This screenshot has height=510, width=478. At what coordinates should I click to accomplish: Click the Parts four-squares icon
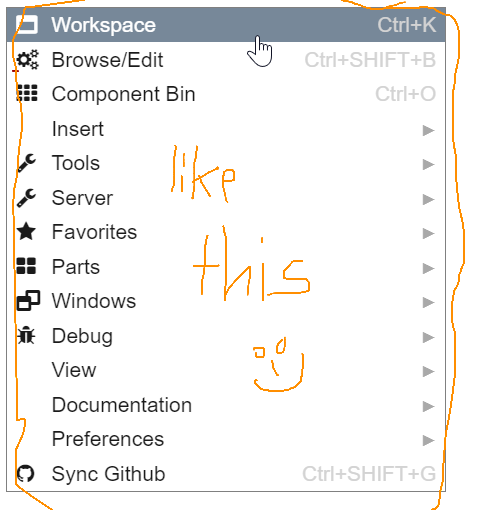26,266
